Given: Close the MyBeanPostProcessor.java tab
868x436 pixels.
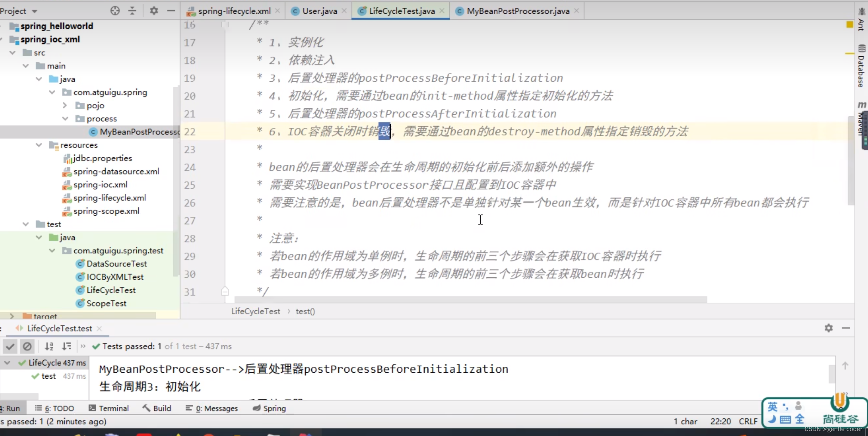Looking at the screenshot, I should (576, 11).
